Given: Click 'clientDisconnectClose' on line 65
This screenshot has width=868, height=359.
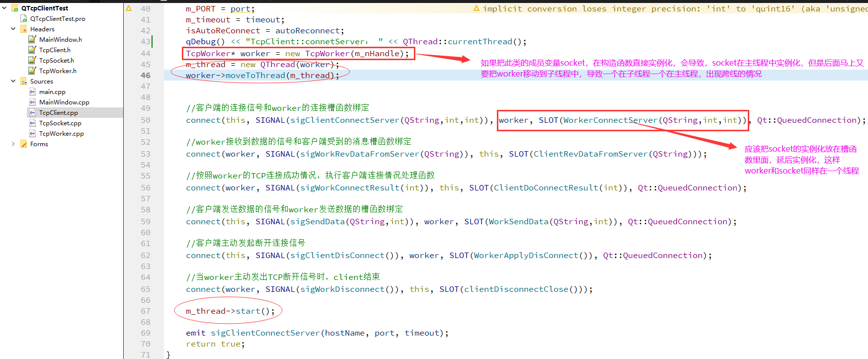Looking at the screenshot, I should pyautogui.click(x=516, y=289).
